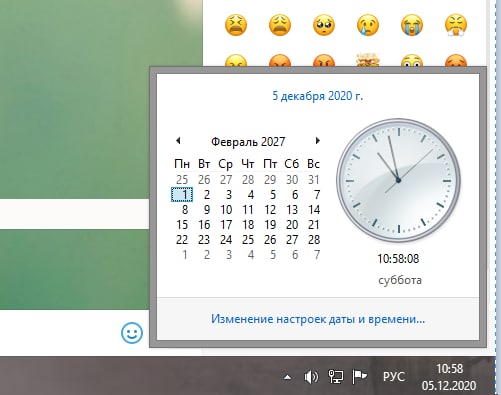
Task: Select February 3 in black text
Action: (229, 195)
